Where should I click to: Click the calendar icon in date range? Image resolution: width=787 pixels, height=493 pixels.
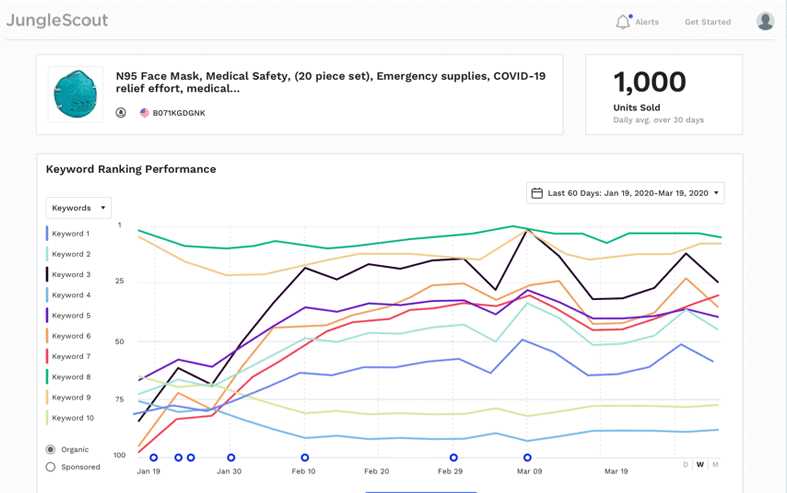coord(537,193)
